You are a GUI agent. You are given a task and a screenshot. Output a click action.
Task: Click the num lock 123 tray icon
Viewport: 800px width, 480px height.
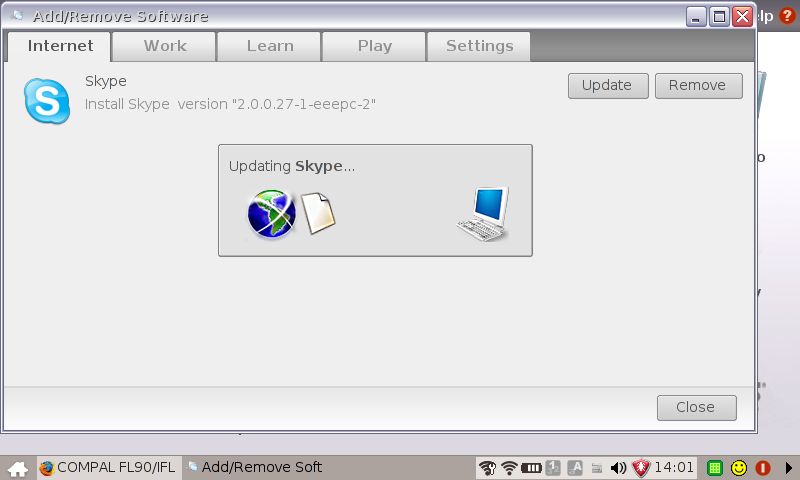click(x=553, y=468)
